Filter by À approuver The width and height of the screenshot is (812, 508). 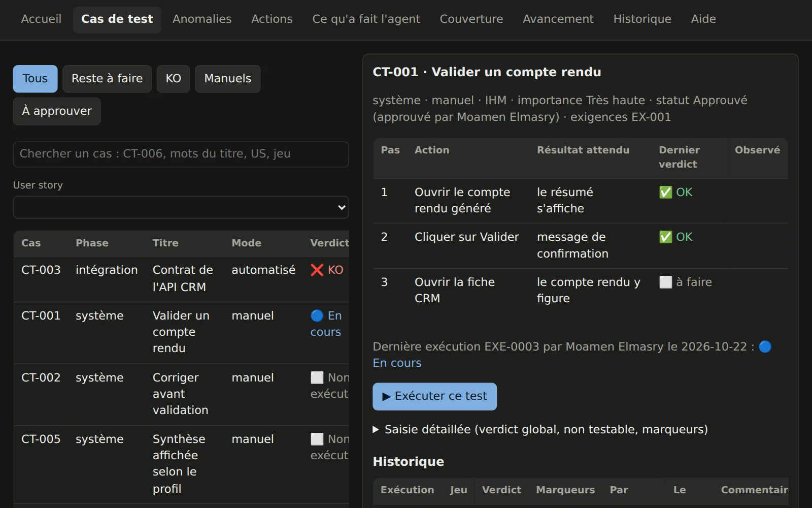pyautogui.click(x=57, y=111)
